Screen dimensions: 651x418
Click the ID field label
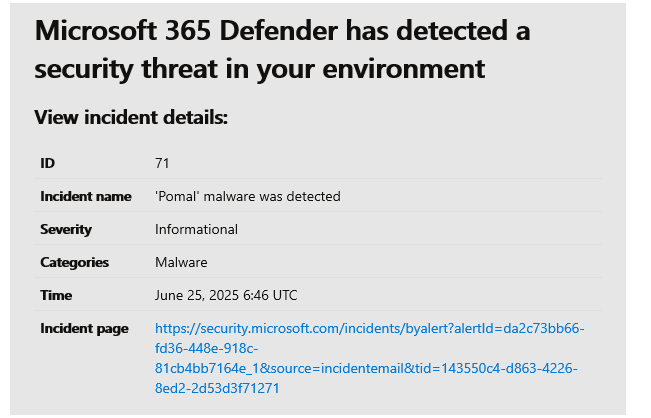[48, 163]
